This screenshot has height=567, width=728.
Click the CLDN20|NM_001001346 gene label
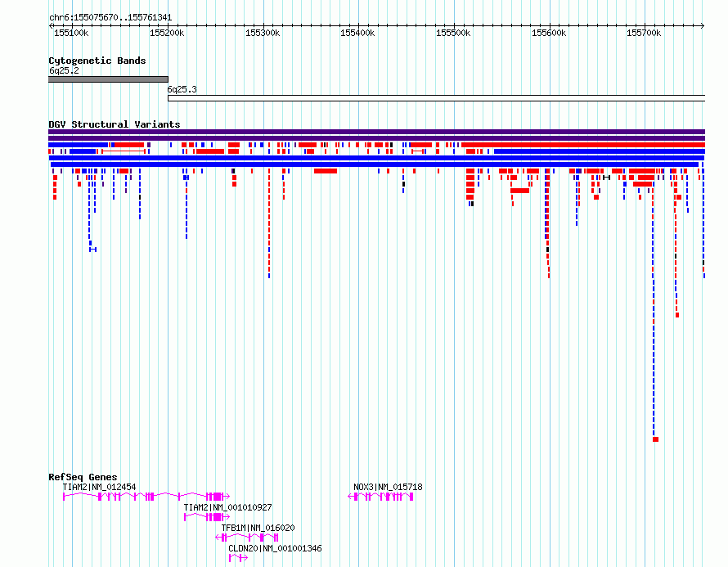pos(275,548)
